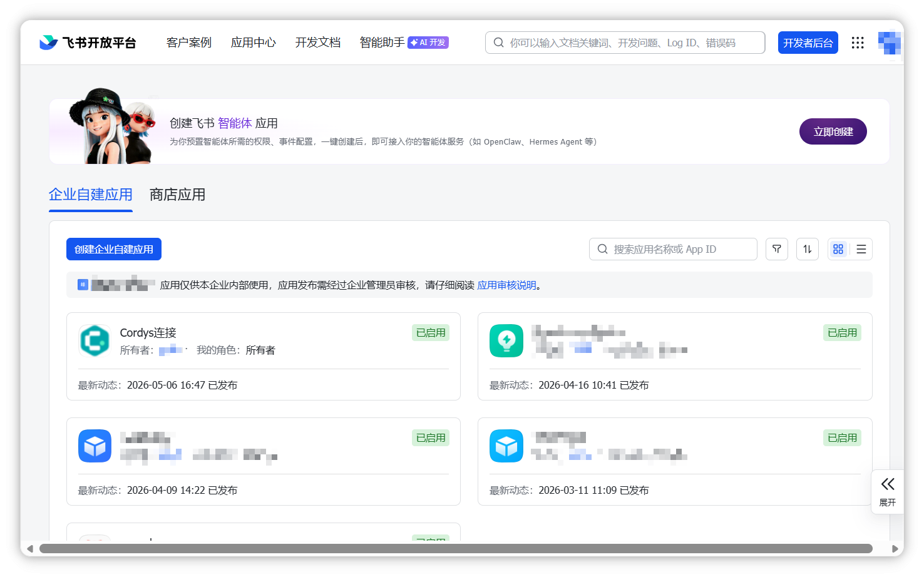924x577 pixels.
Task: Open the Cordys连接 app icon
Action: (95, 340)
